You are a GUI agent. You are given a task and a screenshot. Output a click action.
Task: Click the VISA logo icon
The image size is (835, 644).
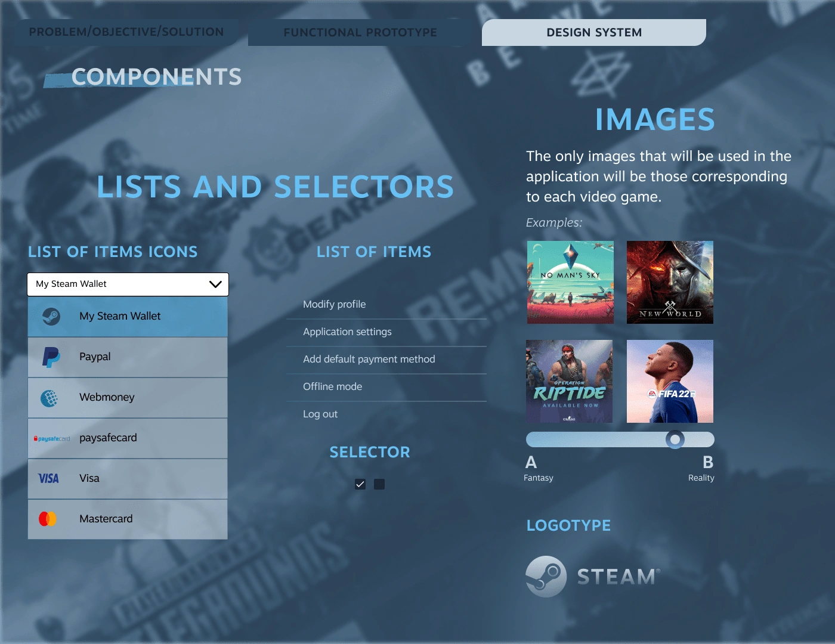click(48, 478)
